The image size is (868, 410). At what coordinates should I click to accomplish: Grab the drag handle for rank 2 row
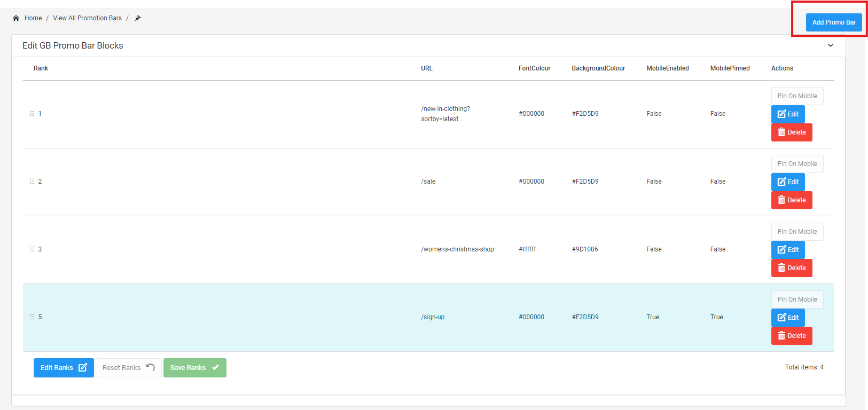point(32,182)
